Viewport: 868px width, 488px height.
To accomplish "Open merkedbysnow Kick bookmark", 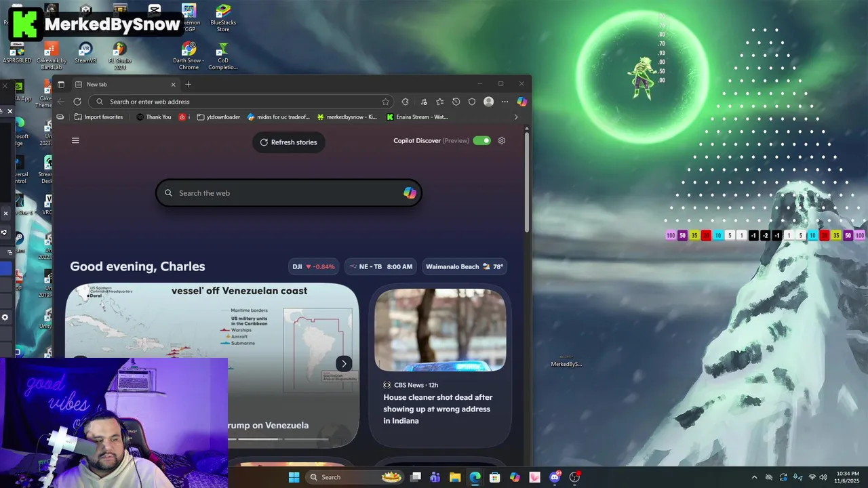I will [x=347, y=117].
